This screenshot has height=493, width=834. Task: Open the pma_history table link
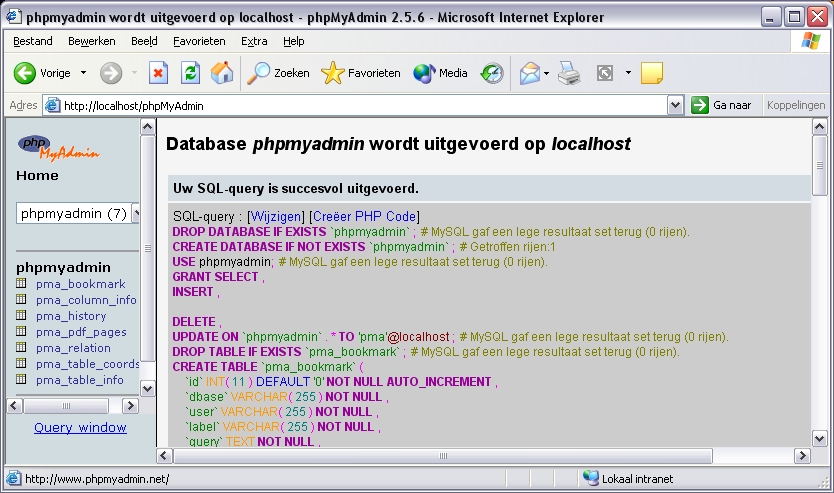71,316
